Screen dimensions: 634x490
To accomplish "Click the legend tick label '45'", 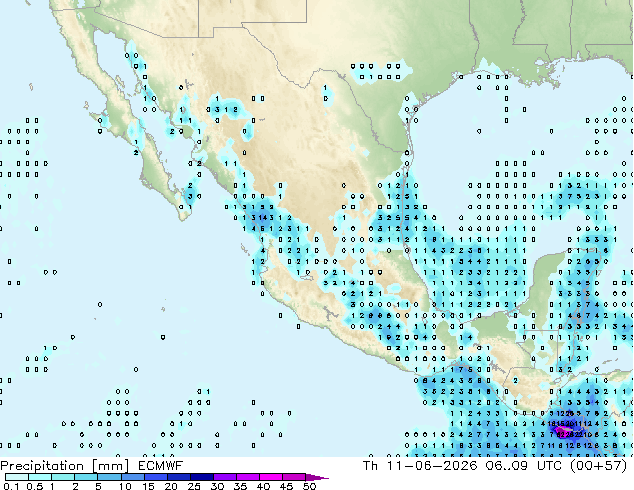I will pyautogui.click(x=286, y=486).
